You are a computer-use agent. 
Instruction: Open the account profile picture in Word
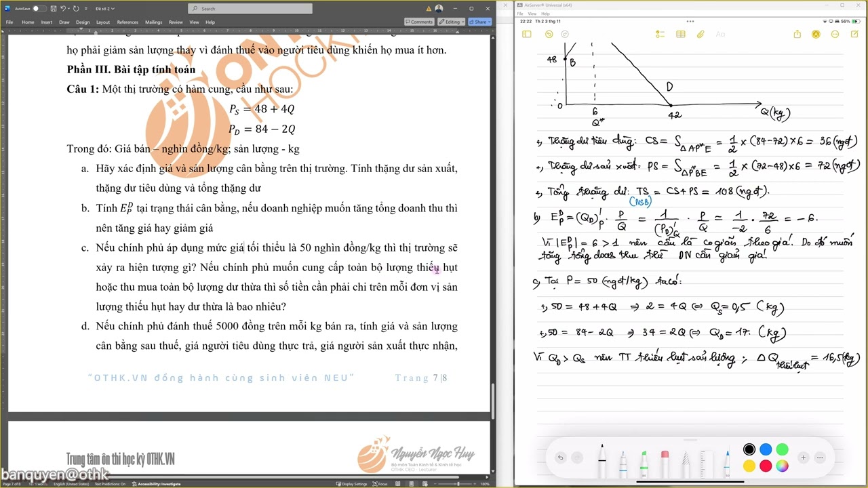coord(439,9)
